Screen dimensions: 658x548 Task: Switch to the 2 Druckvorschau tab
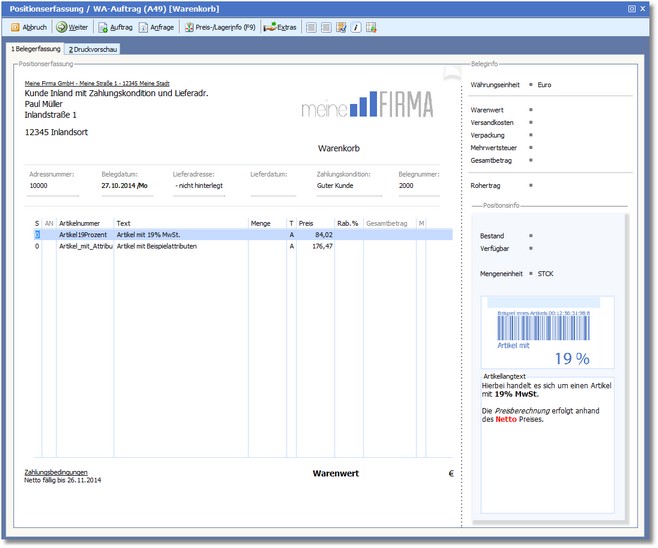[x=92, y=49]
